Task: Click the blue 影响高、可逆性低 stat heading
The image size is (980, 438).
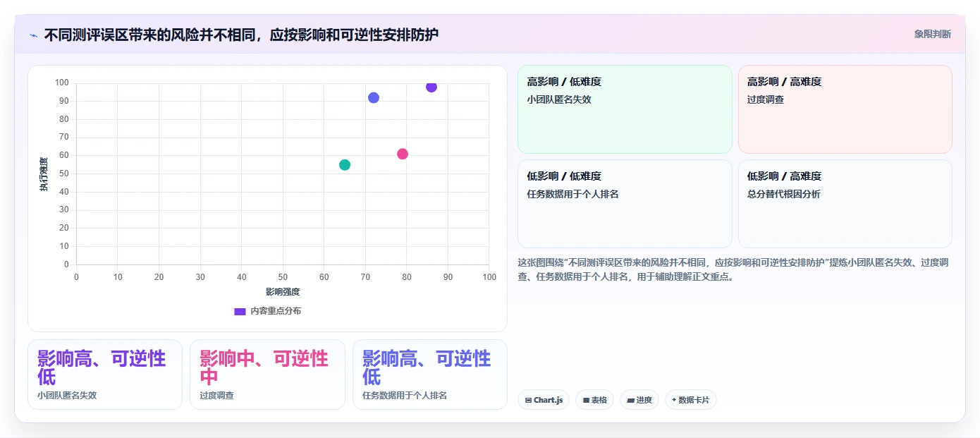Action: coord(427,367)
